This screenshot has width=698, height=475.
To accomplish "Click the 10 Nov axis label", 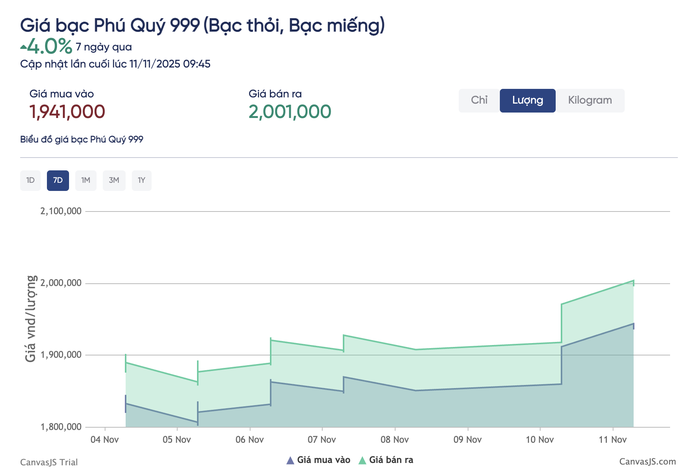I will point(540,440).
